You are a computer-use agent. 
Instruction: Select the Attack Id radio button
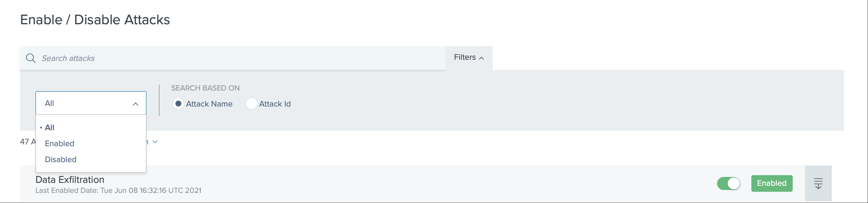point(251,104)
